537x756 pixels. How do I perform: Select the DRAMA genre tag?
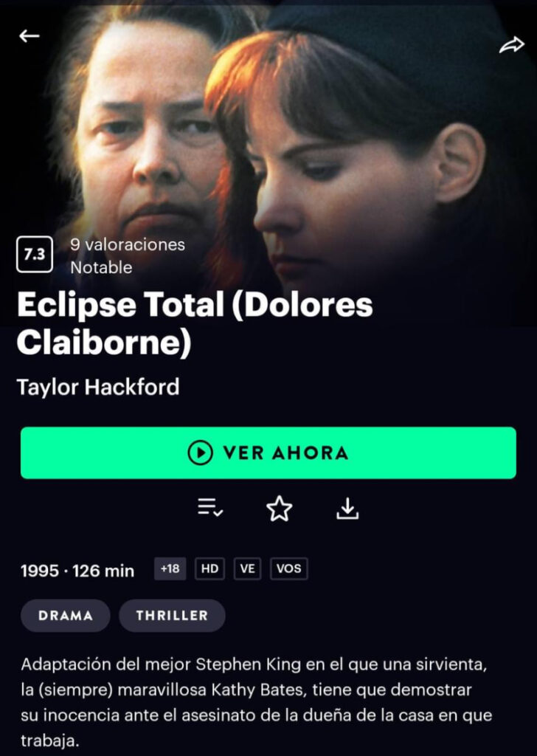click(66, 615)
